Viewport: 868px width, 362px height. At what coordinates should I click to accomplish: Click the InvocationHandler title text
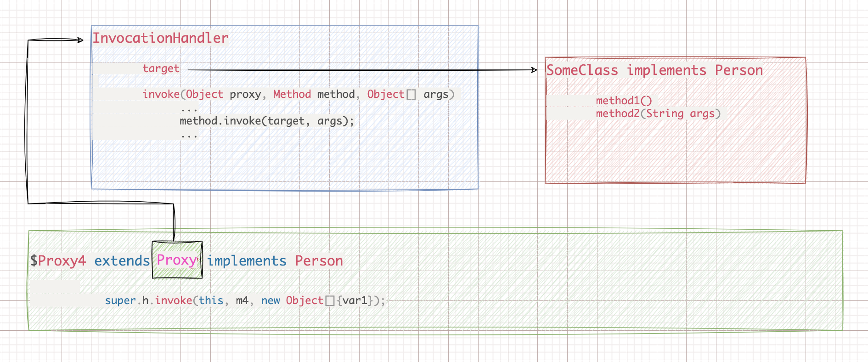click(x=160, y=38)
